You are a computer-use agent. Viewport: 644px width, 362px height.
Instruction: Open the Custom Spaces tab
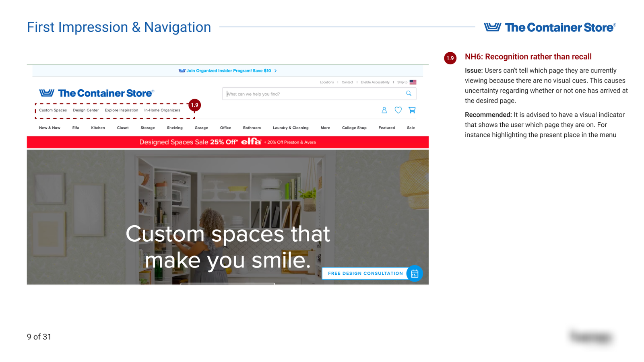(53, 110)
